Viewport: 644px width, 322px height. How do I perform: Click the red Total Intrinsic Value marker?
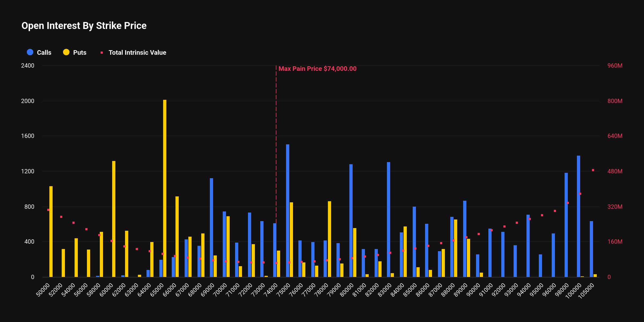[x=102, y=53]
